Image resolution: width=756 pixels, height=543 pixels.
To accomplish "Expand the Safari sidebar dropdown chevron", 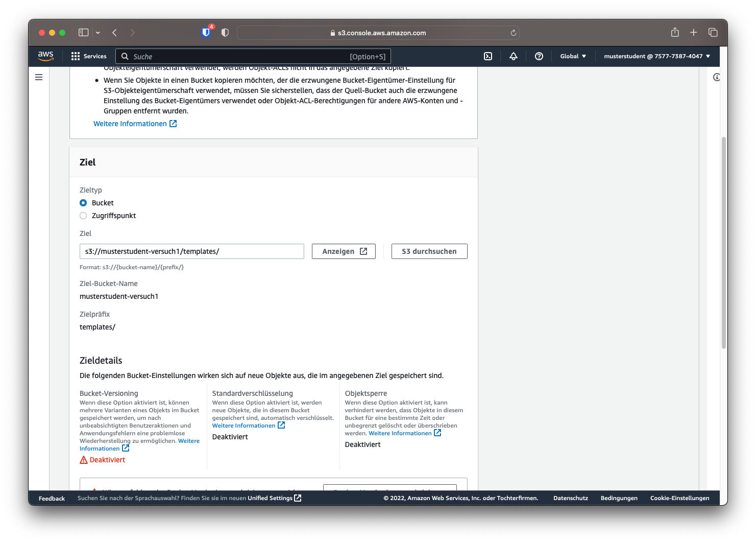I will (x=98, y=33).
